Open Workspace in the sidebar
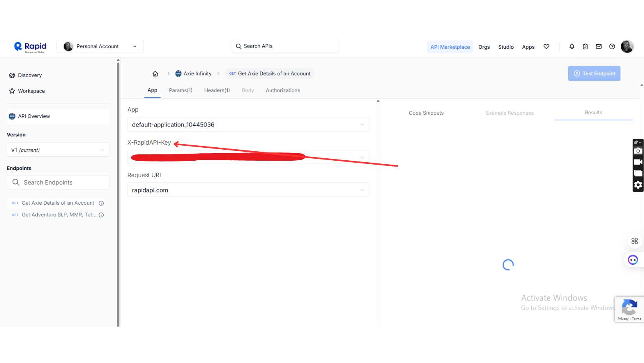The height and width of the screenshot is (363, 644). [x=31, y=91]
